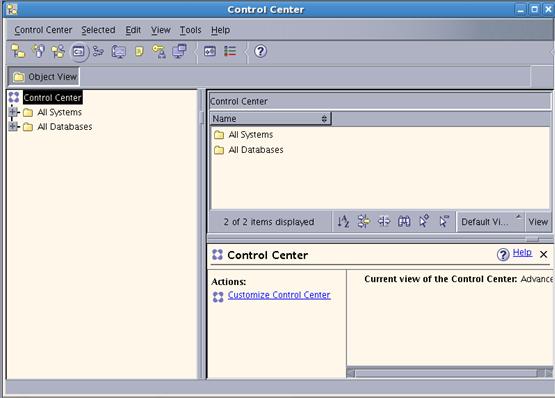Click the 'Current view of the Control Center' text
555x398 pixels.
click(x=440, y=279)
